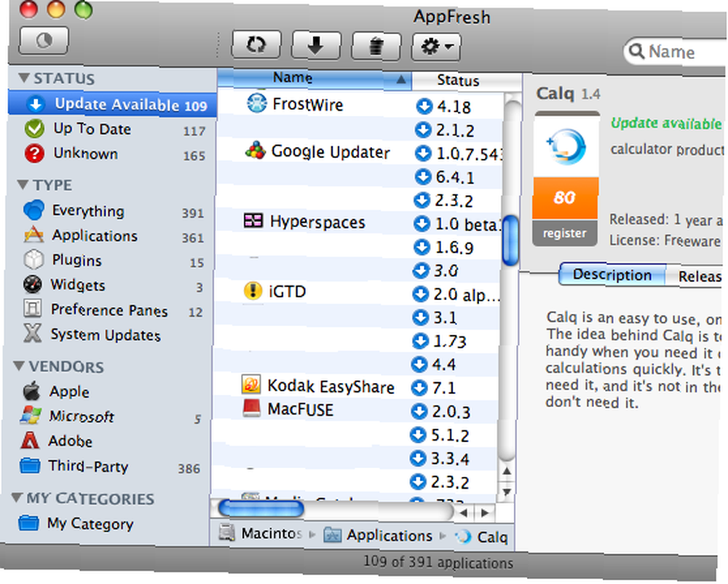Select Microsoft vendor filter
Screen dimensions: 728x584
coord(108,416)
